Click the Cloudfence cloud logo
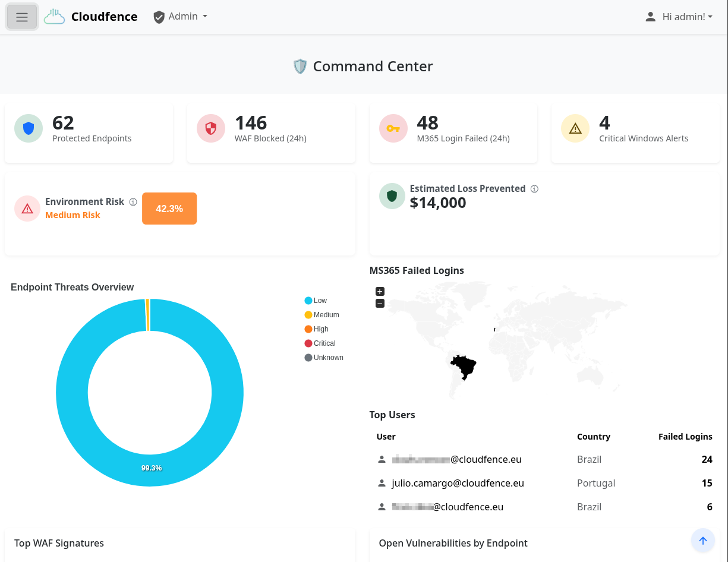 [55, 17]
